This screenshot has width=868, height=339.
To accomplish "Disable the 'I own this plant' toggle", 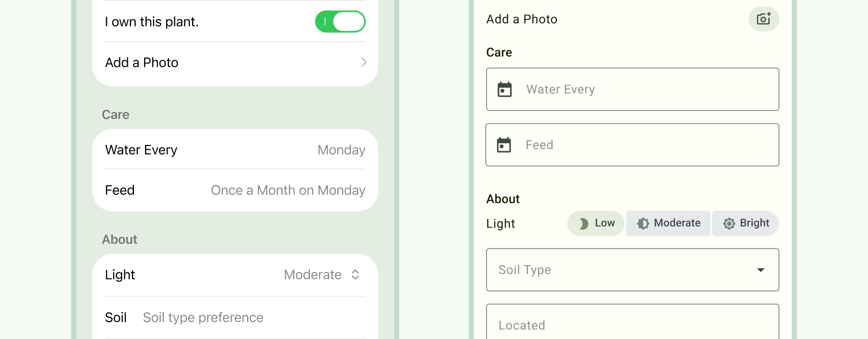I will (x=340, y=21).
